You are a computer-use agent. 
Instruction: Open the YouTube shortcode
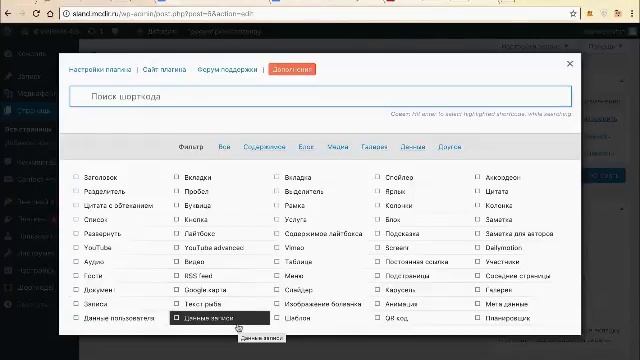pos(98,248)
